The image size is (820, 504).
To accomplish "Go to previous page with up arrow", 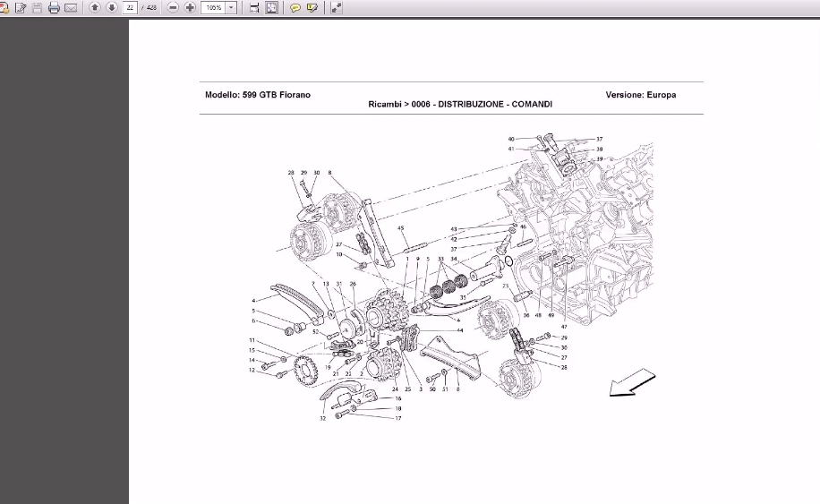I will pos(95,7).
